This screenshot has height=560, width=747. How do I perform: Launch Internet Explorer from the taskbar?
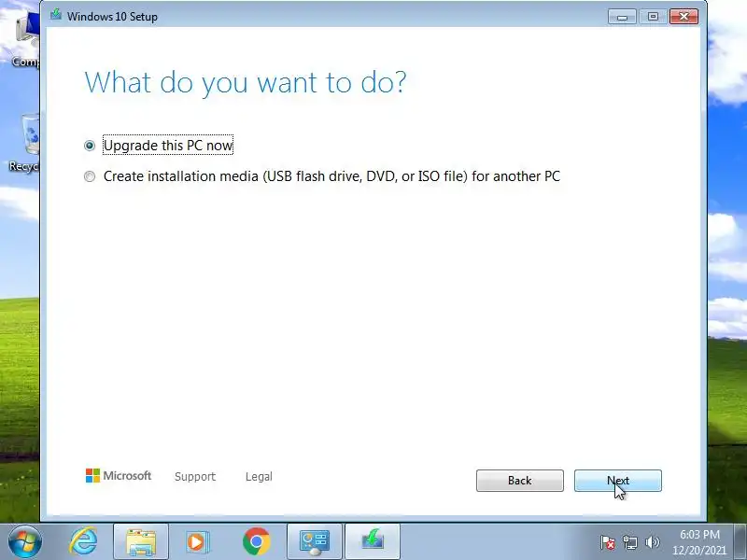(x=83, y=541)
